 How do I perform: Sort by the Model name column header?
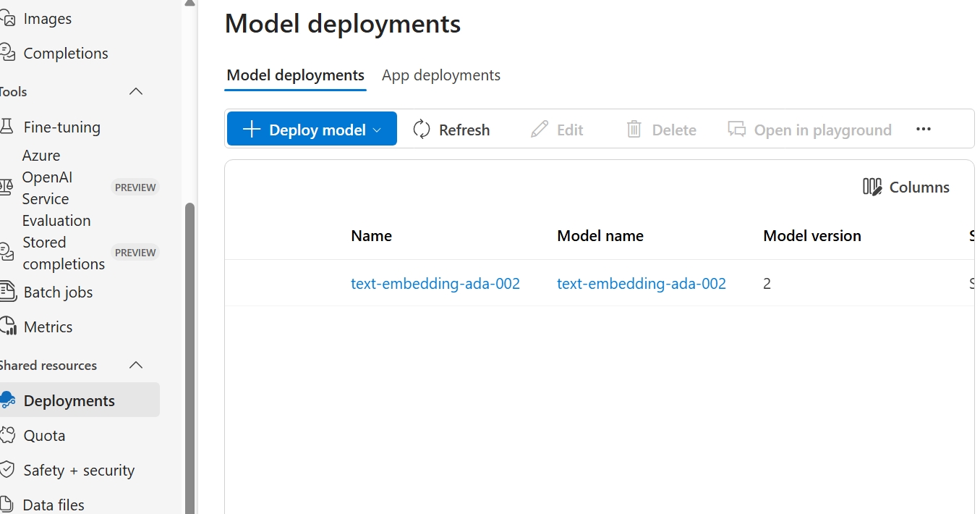click(600, 236)
